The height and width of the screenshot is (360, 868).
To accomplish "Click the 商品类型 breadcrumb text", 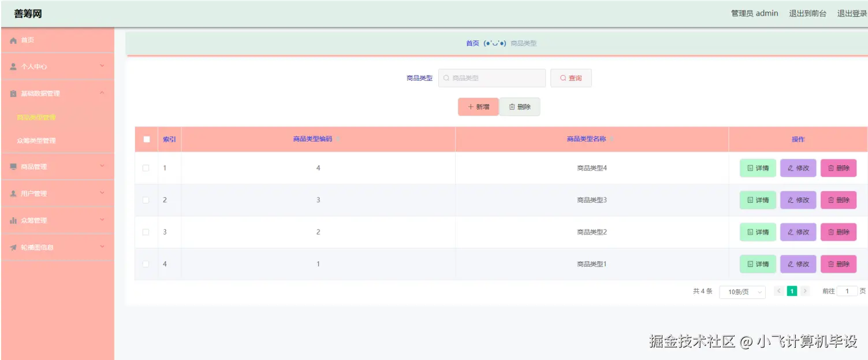I will click(524, 43).
